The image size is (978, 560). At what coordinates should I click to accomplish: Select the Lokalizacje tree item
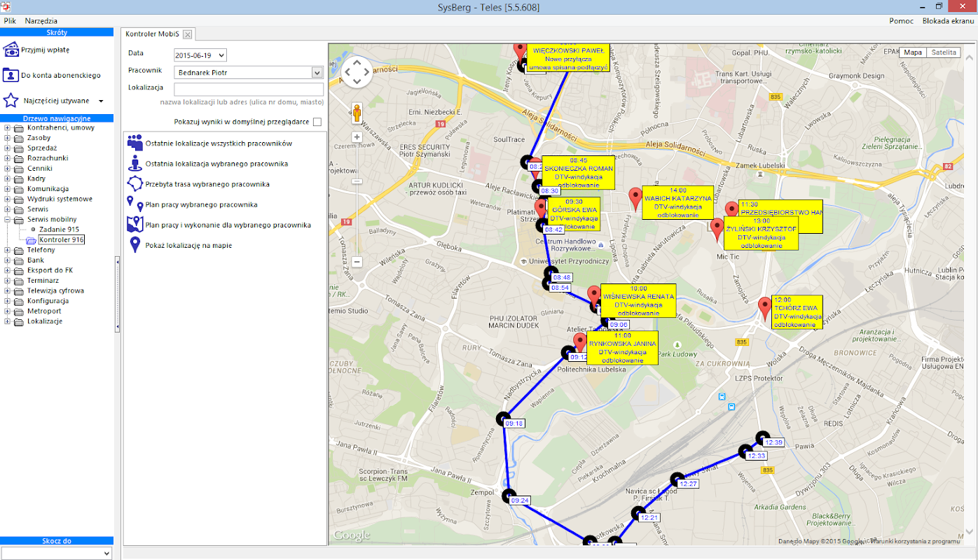[45, 321]
